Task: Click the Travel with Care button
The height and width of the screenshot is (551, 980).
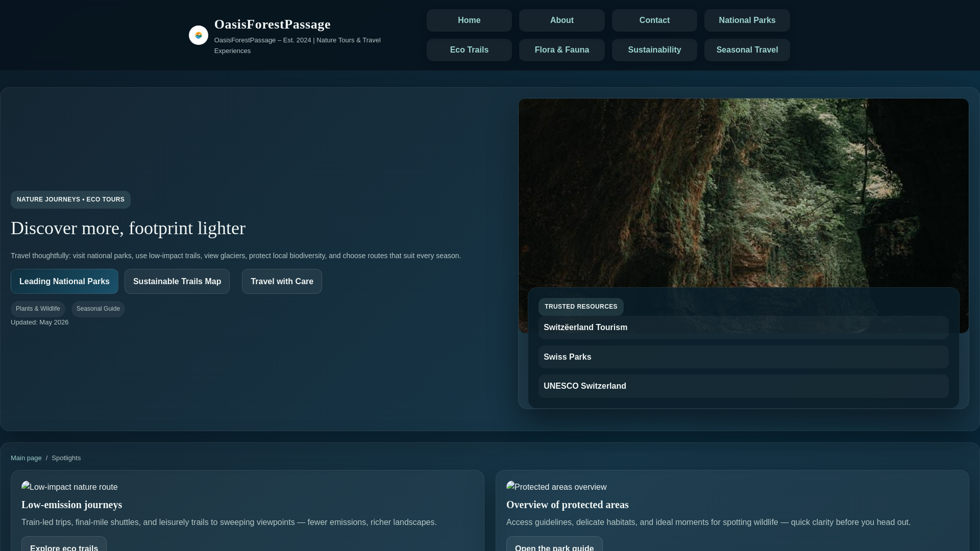Action: coord(282,281)
